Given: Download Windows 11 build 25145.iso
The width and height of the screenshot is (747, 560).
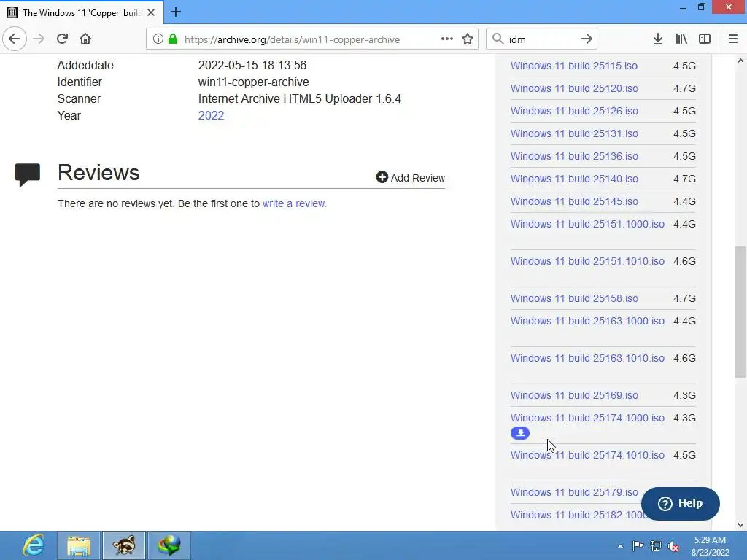Looking at the screenshot, I should click(x=574, y=201).
